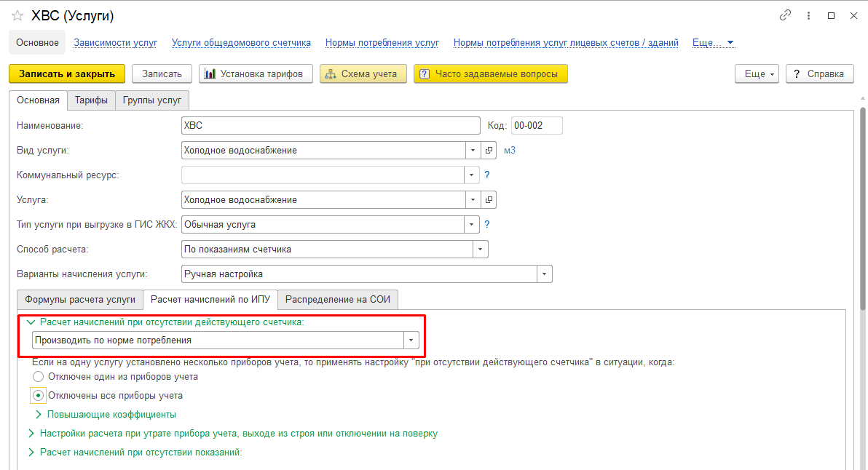Open the vertical three-dot window menu
This screenshot has height=470, width=868.
pos(808,15)
